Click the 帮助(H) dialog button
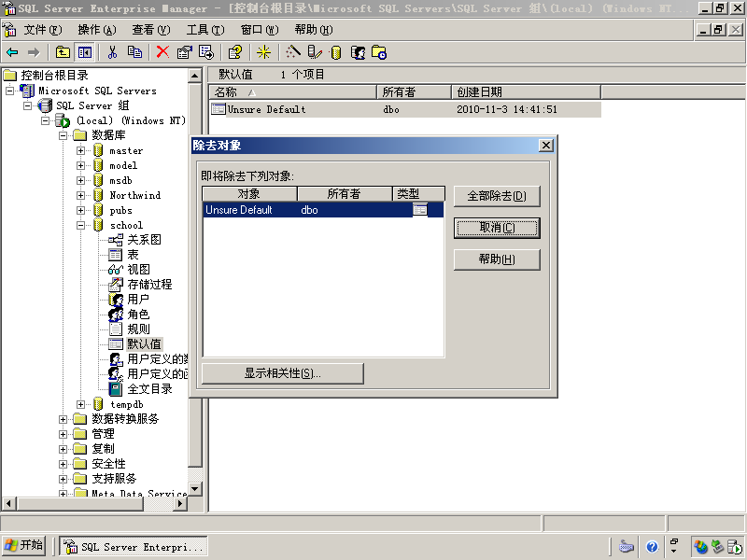The height and width of the screenshot is (560, 747). coord(497,259)
